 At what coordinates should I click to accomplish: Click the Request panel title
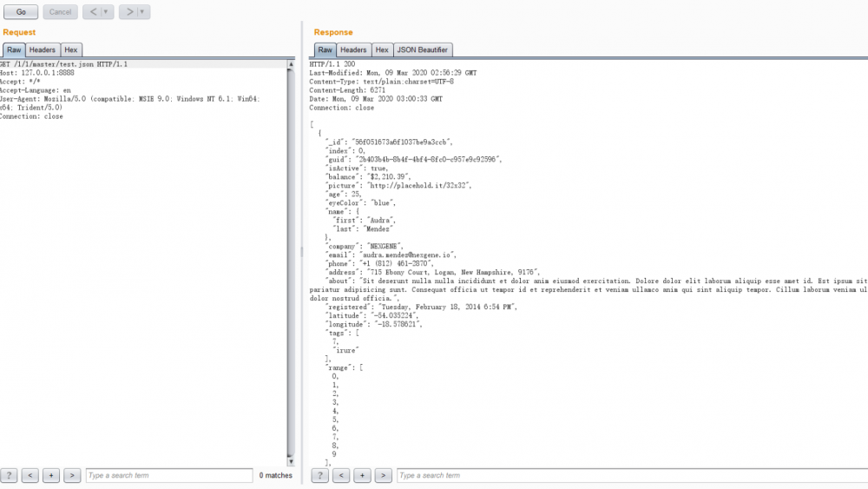19,32
